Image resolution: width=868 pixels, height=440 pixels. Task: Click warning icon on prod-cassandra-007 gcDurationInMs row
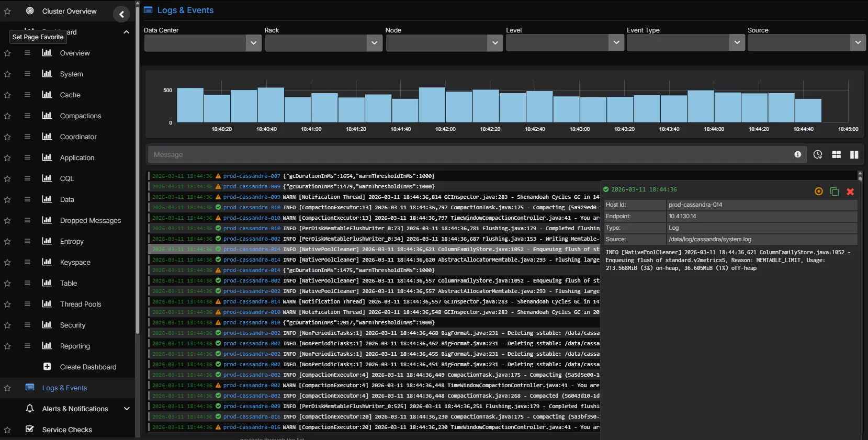point(218,176)
